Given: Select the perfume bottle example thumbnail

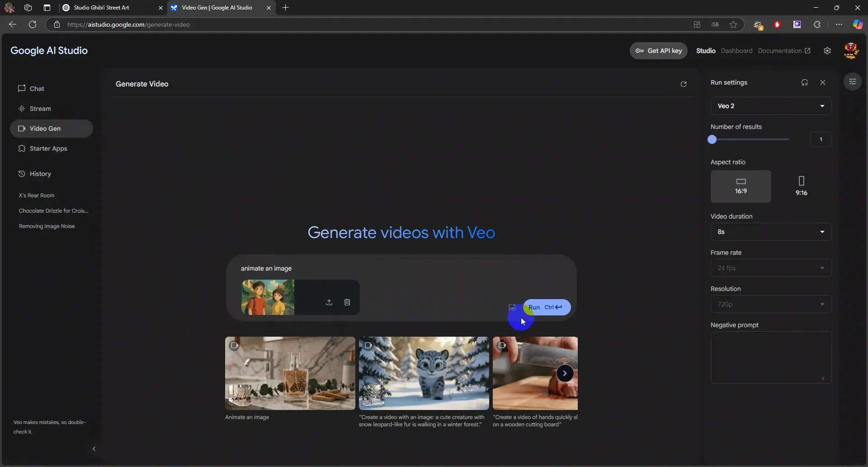Looking at the screenshot, I should (290, 373).
